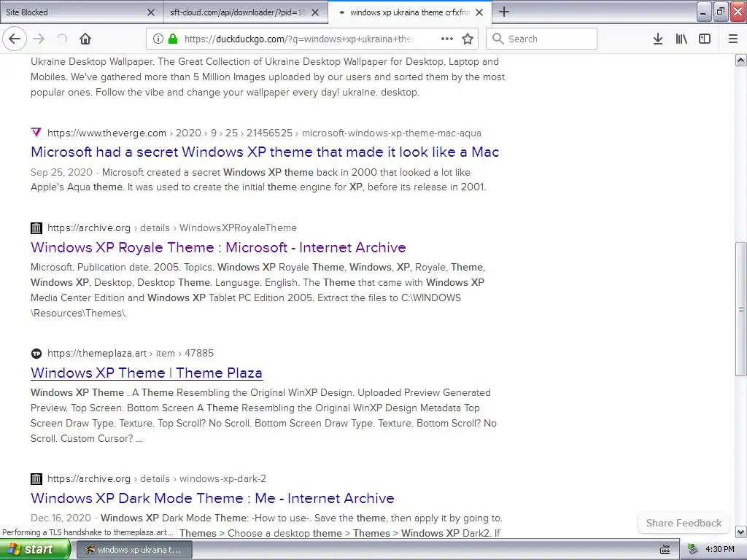Click the Internet Archive favicon for Royale Theme
The height and width of the screenshot is (560, 747).
(x=36, y=227)
